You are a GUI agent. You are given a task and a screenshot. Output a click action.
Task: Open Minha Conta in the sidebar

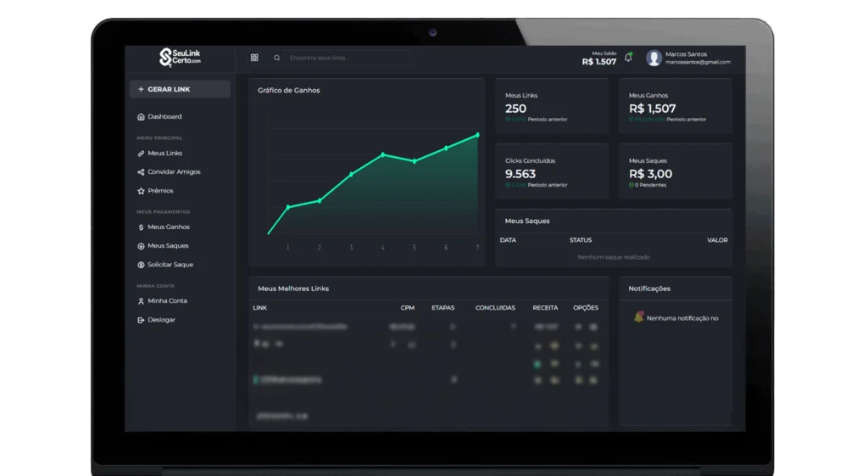tap(167, 301)
